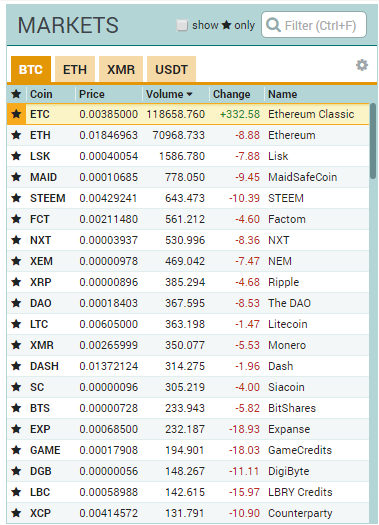Image resolution: width=379 pixels, height=525 pixels.
Task: Click the magnifier icon in Filter box
Action: pyautogui.click(x=273, y=25)
